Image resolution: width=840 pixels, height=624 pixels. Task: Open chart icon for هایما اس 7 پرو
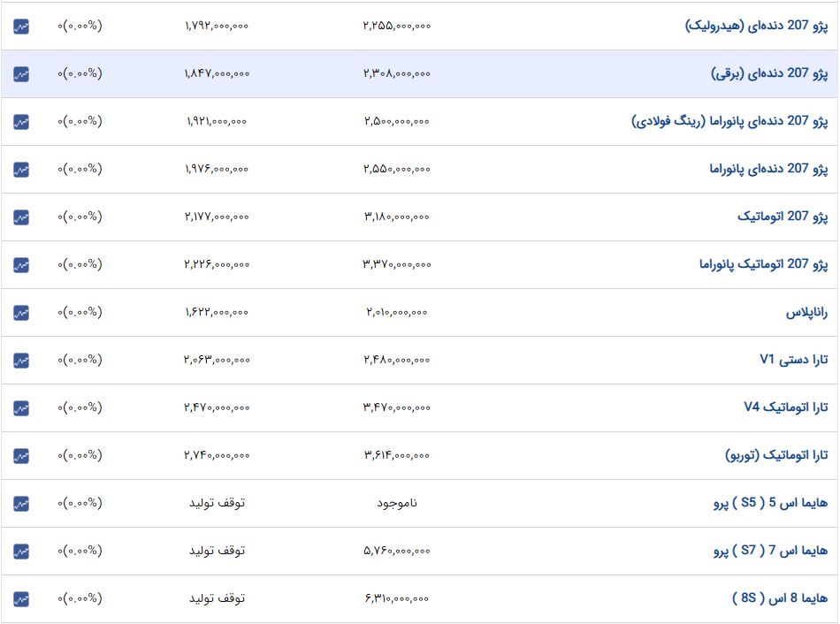tap(21, 552)
